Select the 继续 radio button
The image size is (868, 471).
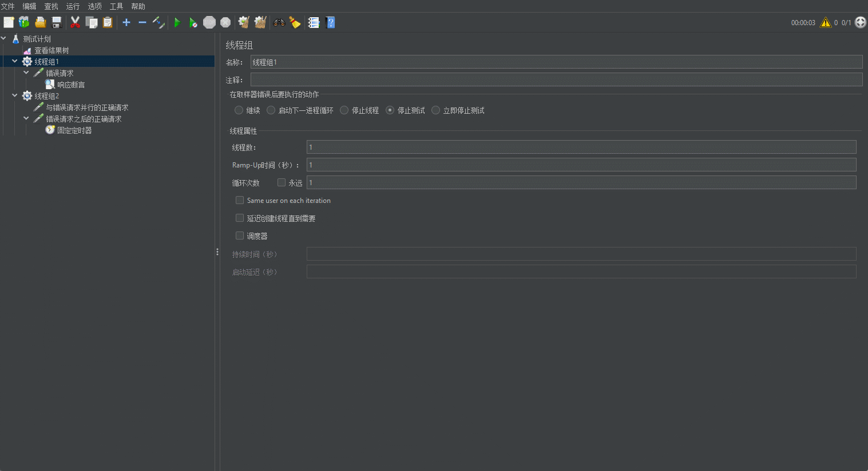[239, 110]
